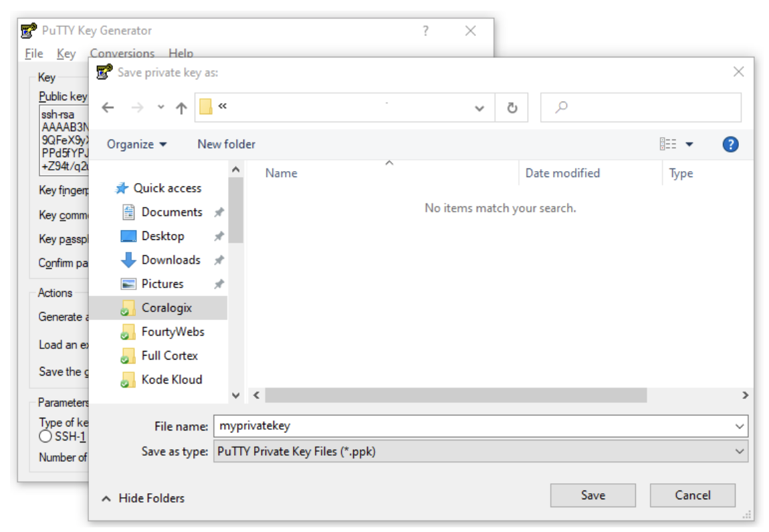The width and height of the screenshot is (769, 532).
Task: Click the PuTTY Key Generator help question mark
Action: (x=426, y=31)
